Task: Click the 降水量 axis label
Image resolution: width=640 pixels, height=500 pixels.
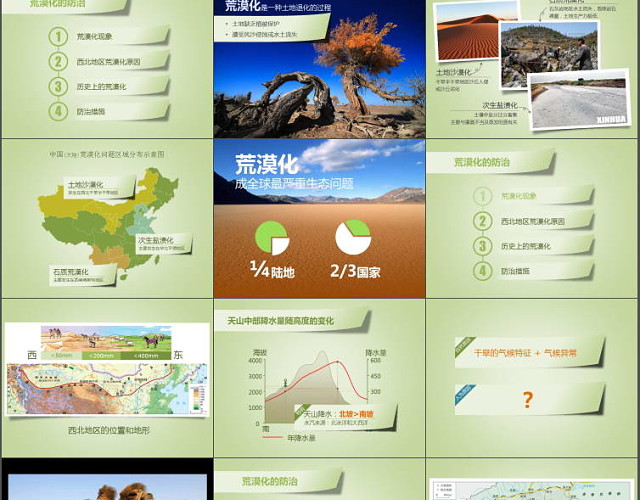Action: 376,353
